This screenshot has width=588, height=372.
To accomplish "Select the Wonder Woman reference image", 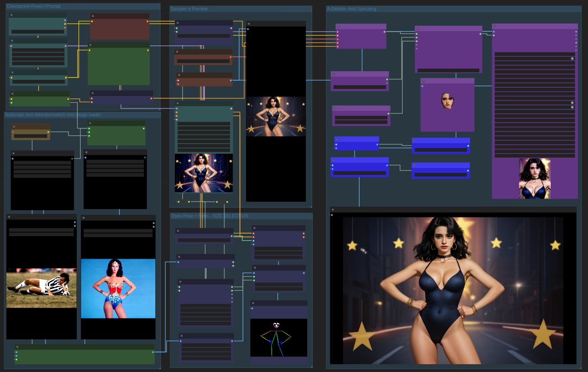I will tap(118, 289).
